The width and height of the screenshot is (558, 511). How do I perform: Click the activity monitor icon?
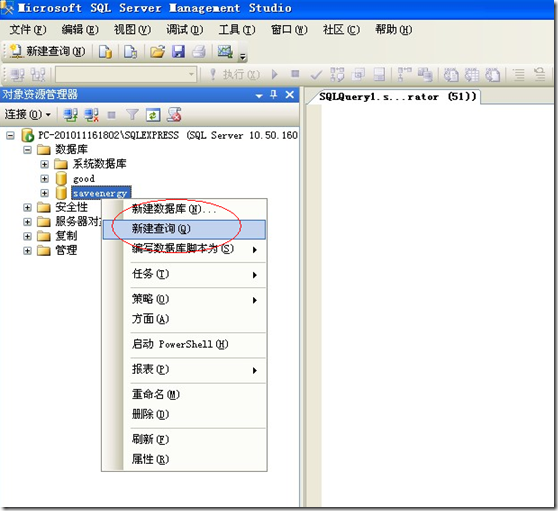(x=225, y=52)
